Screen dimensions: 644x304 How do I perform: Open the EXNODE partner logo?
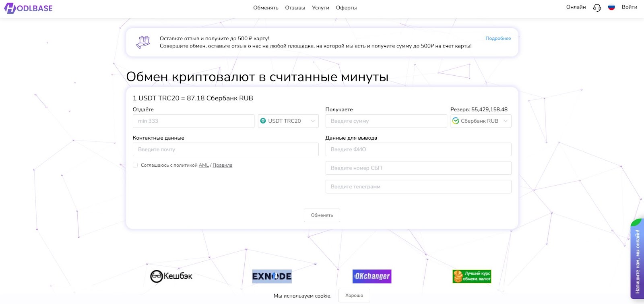pyautogui.click(x=272, y=276)
